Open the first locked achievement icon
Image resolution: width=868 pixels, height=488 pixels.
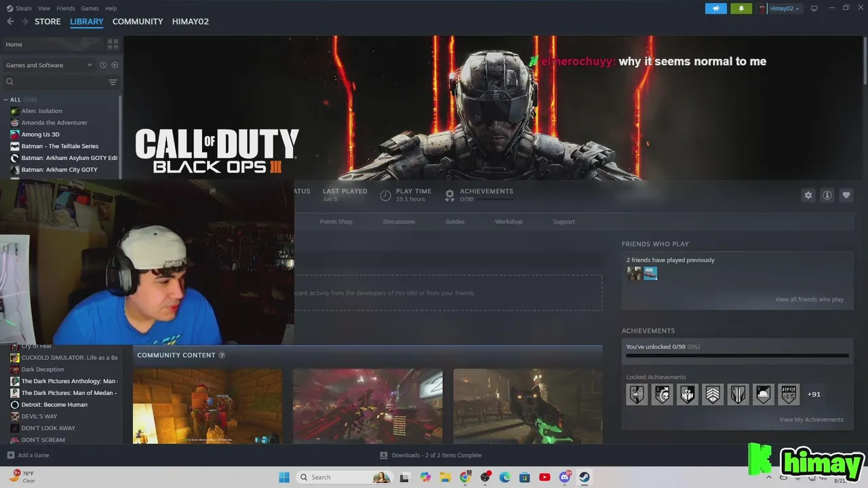[637, 394]
